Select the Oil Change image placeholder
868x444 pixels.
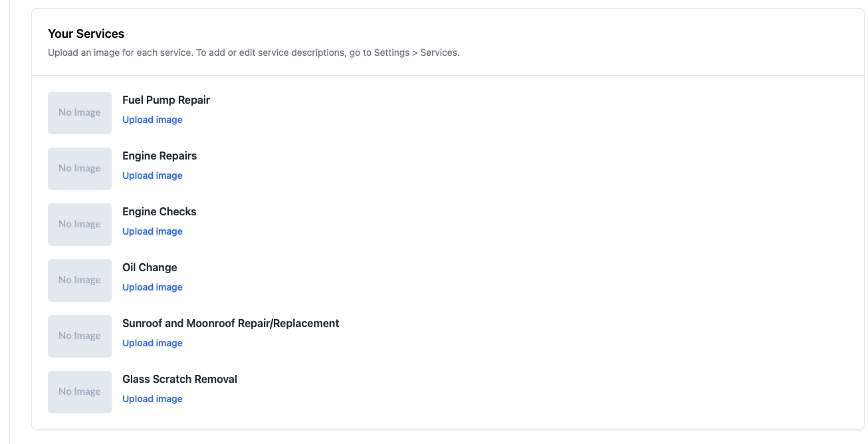[80, 280]
